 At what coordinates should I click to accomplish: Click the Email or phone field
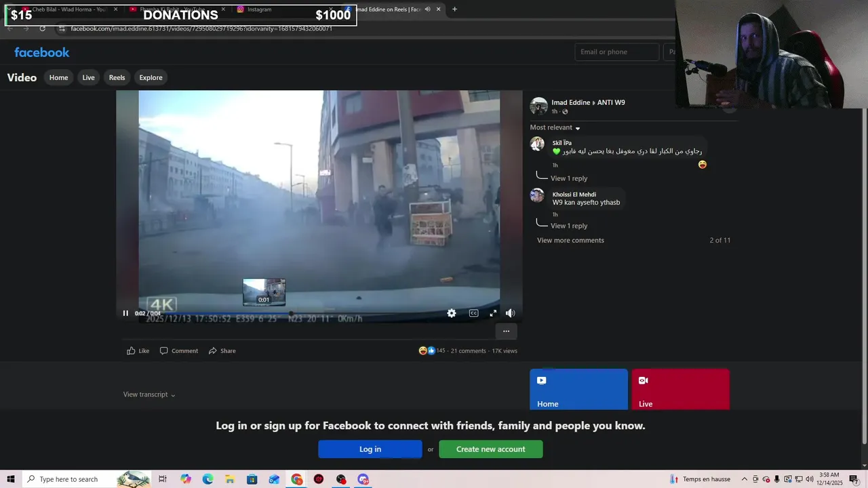tap(617, 52)
